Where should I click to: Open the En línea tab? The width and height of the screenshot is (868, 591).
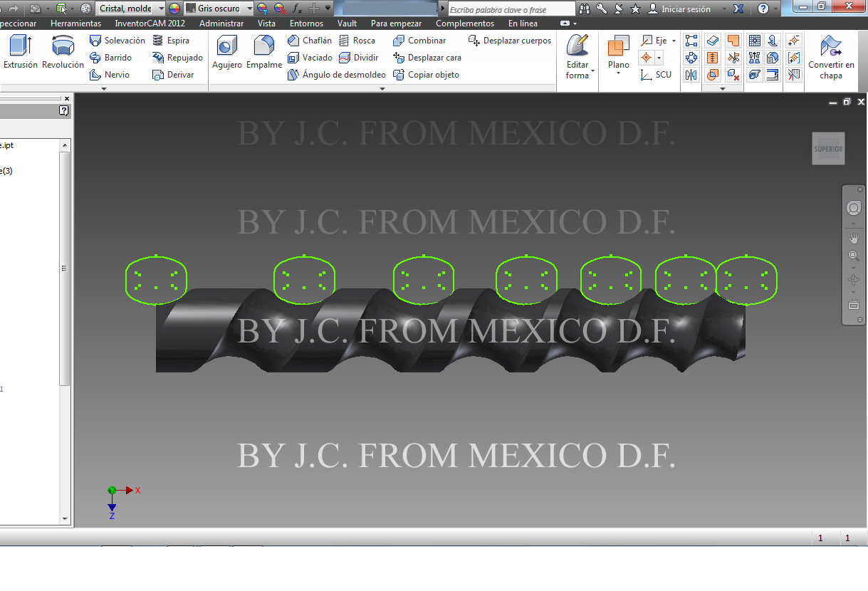point(523,23)
